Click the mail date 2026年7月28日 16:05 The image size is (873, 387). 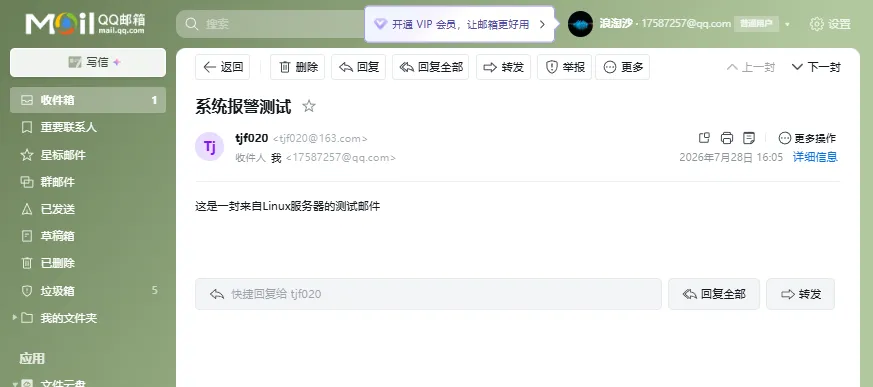tap(731, 157)
